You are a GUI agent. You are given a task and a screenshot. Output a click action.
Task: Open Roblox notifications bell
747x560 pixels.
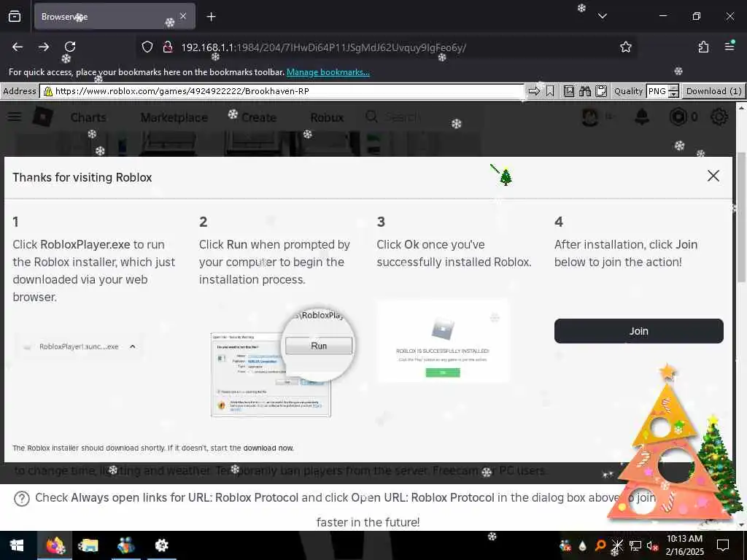tap(642, 117)
